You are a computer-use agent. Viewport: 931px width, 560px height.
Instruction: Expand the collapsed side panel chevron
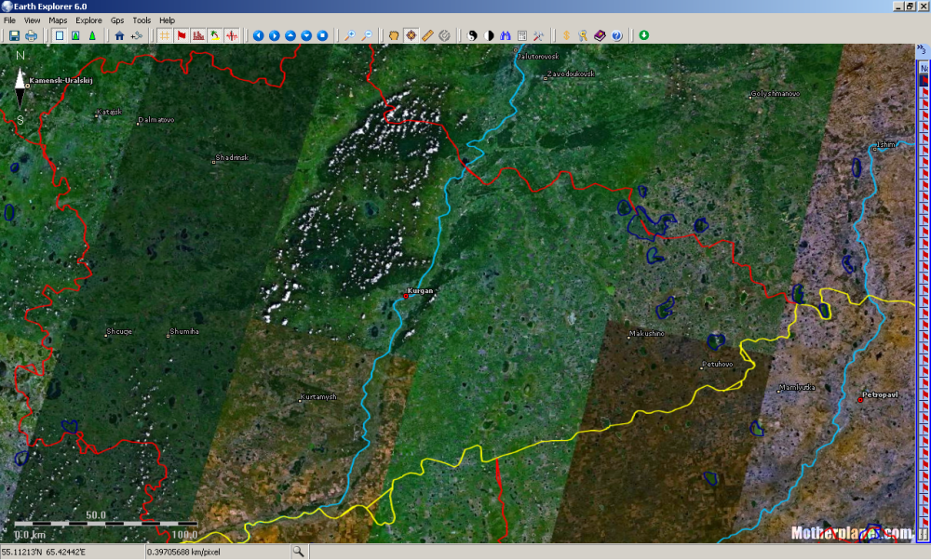click(922, 51)
